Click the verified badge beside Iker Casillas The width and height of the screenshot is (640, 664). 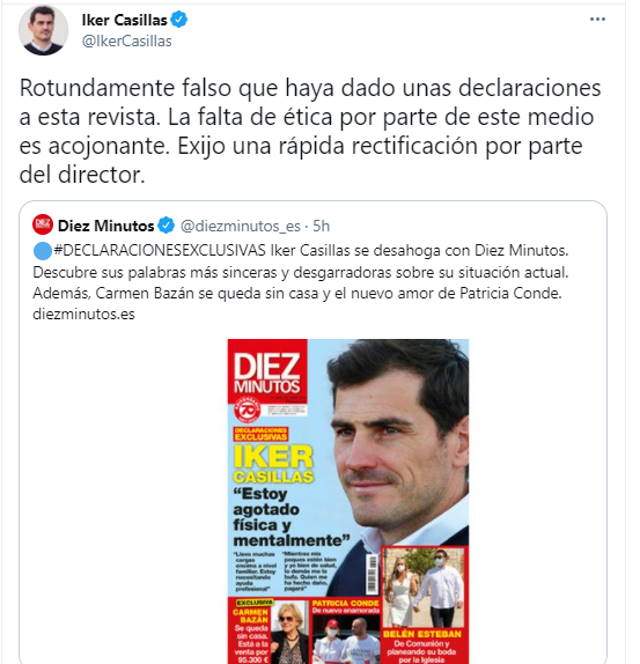pyautogui.click(x=179, y=19)
